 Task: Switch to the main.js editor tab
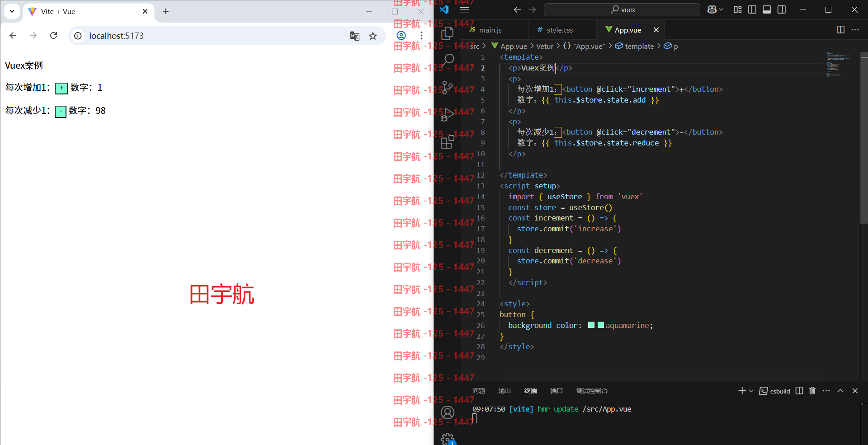pos(494,30)
